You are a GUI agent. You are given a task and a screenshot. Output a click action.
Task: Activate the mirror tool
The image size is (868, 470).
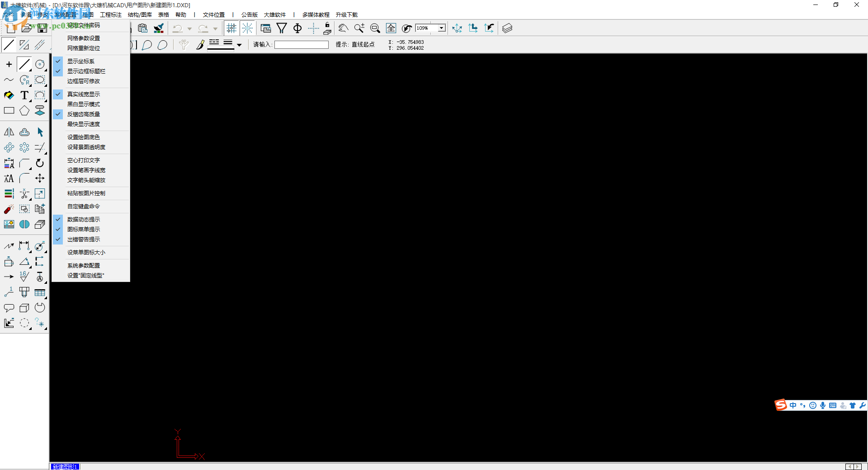(x=9, y=132)
